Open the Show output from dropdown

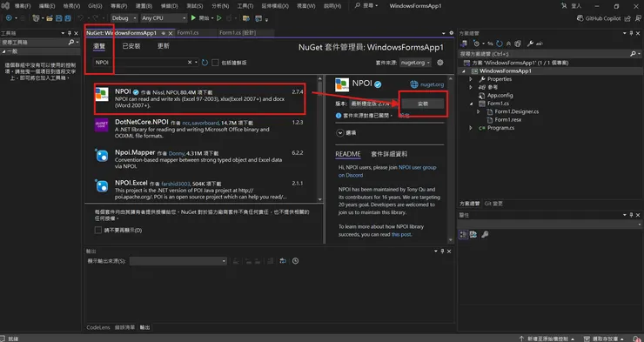point(178,261)
